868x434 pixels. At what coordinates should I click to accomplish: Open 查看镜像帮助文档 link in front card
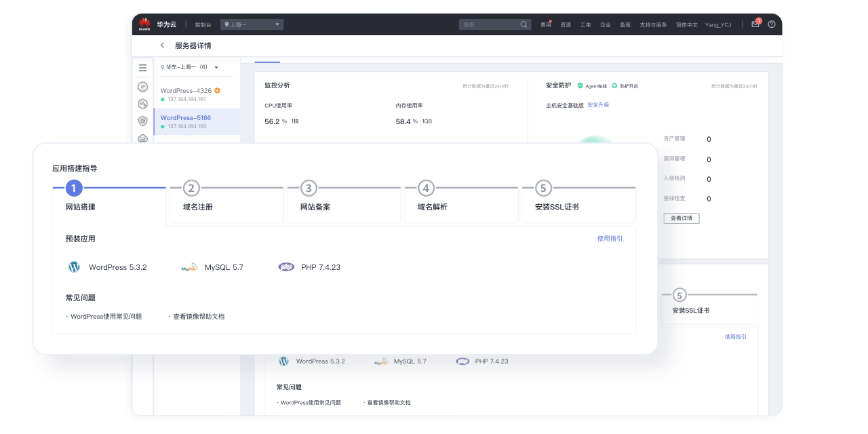pyautogui.click(x=199, y=317)
